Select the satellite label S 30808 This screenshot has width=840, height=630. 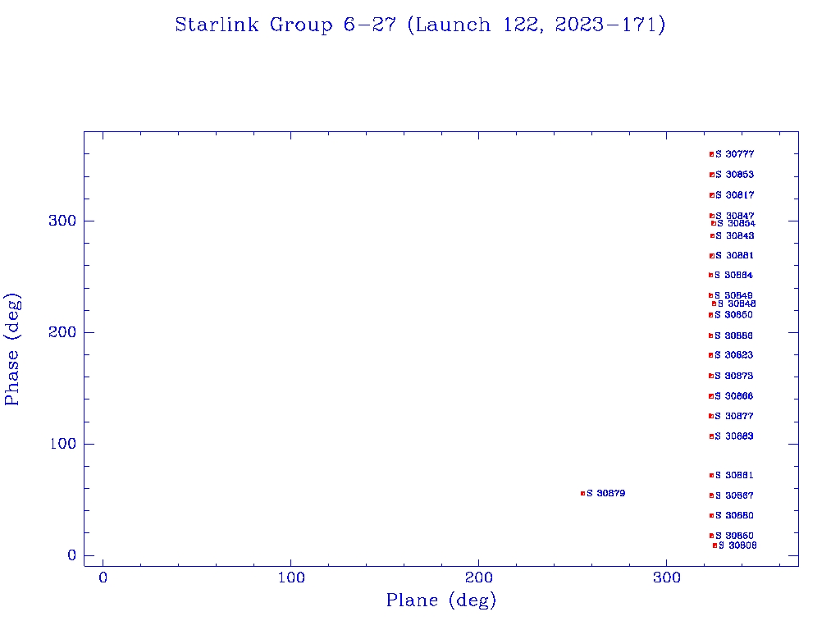coord(737,546)
